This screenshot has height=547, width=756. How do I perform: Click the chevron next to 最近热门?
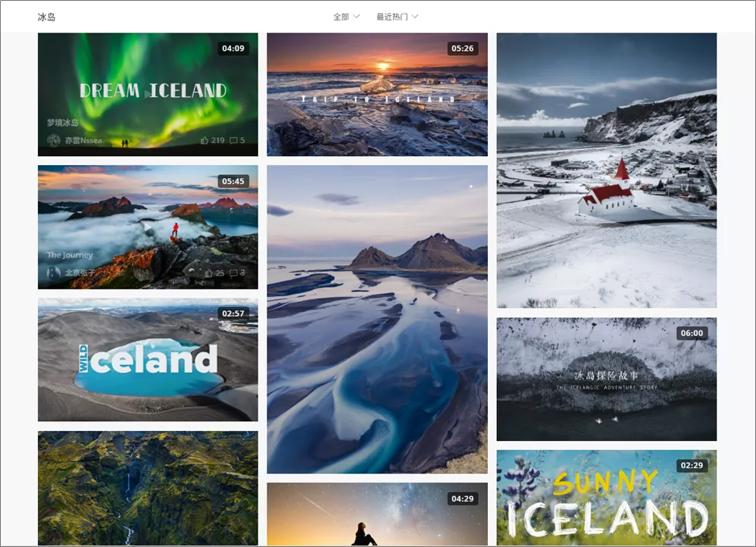(x=414, y=17)
